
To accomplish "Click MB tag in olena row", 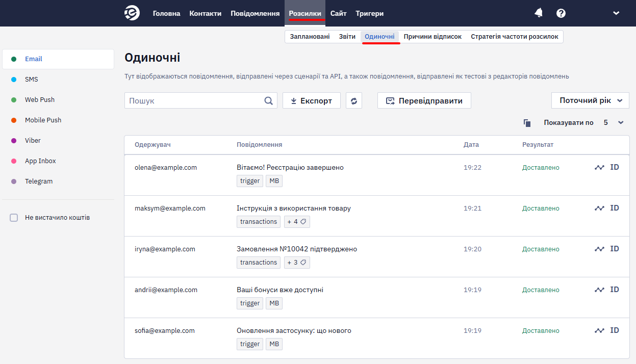I will click(274, 181).
